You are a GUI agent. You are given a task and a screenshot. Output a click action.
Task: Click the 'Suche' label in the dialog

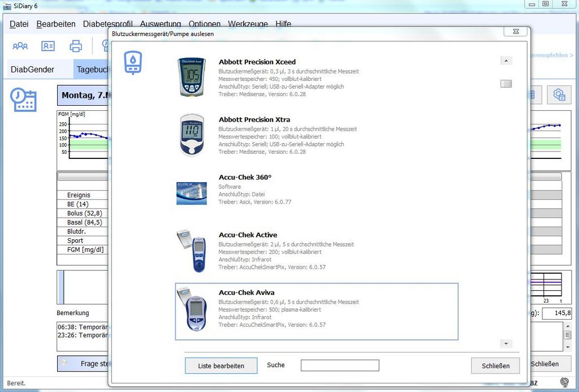point(276,365)
